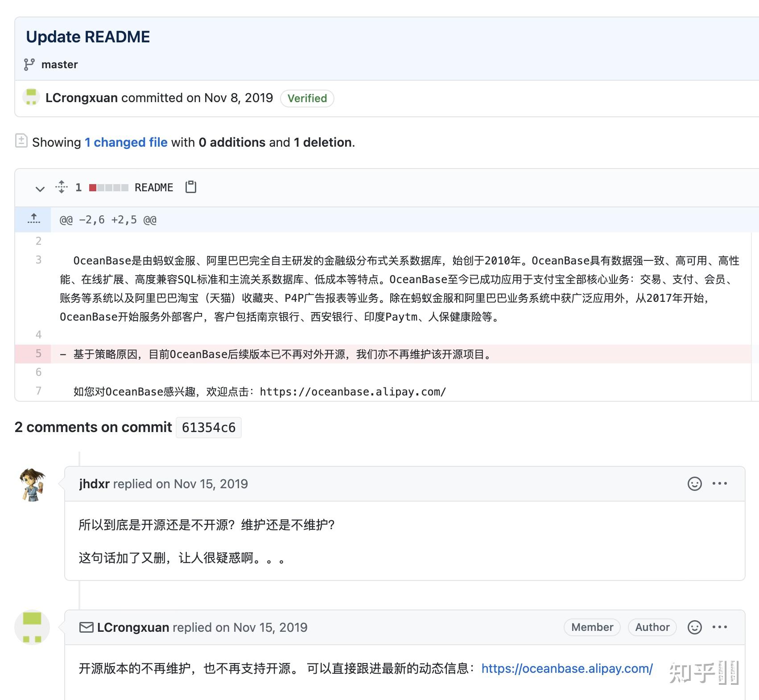Screen dimensions: 759x700
Task: Open committer LCrongxuan's avatar in commit header
Action: 31,98
